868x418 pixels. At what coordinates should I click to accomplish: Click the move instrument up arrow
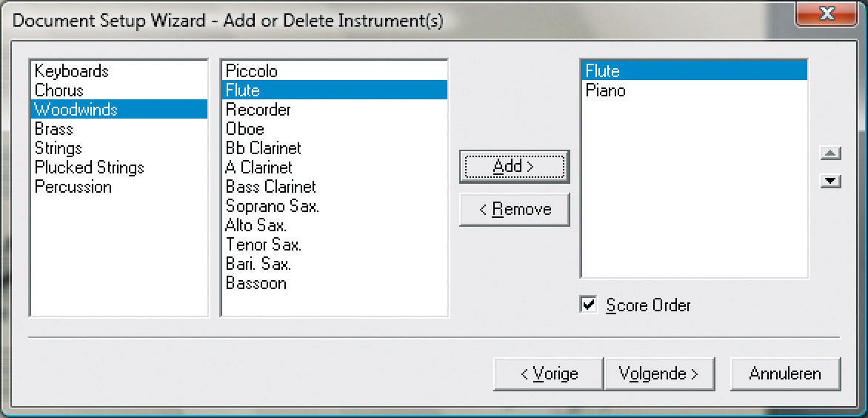[x=832, y=153]
